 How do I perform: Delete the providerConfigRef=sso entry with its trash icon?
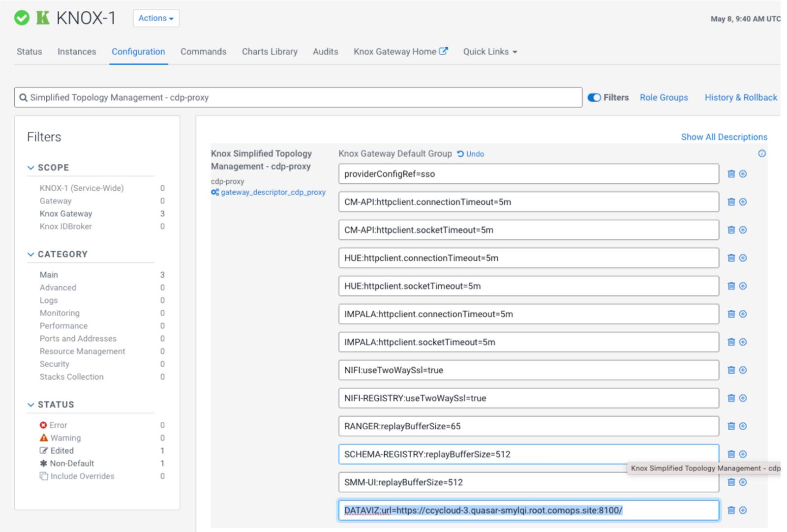coord(731,174)
